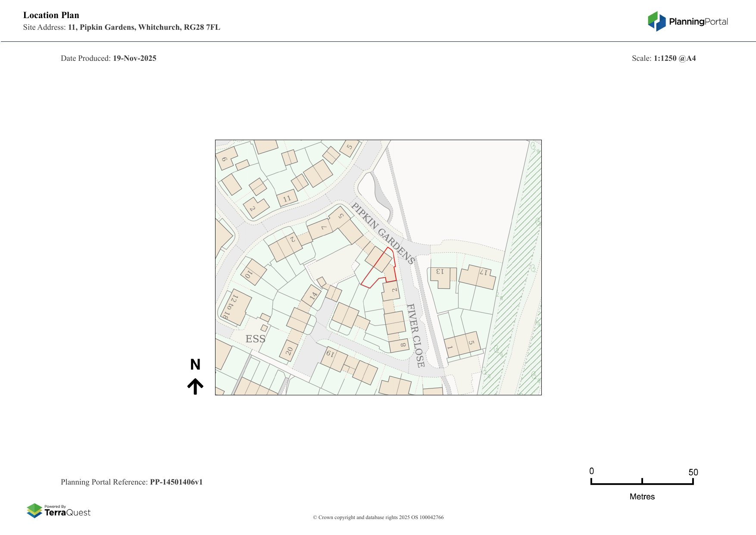Click the reference PP-14501406v1
The height and width of the screenshot is (535, 756).
click(176, 482)
